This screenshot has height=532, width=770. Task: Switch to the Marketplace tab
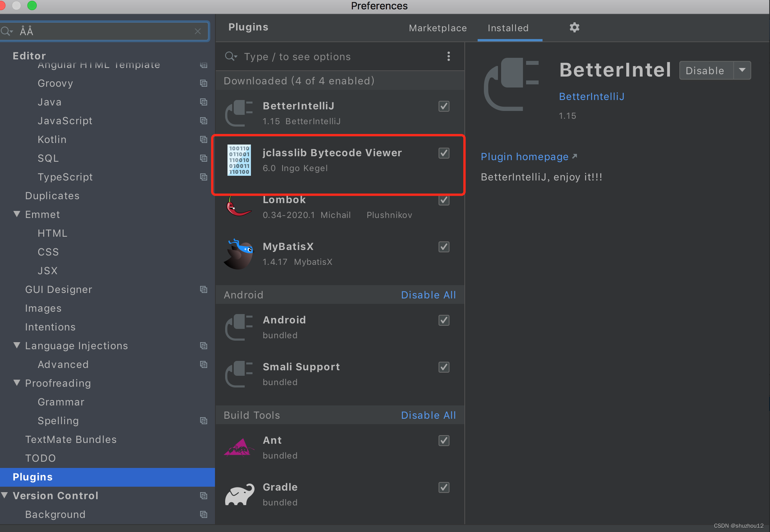(x=438, y=28)
